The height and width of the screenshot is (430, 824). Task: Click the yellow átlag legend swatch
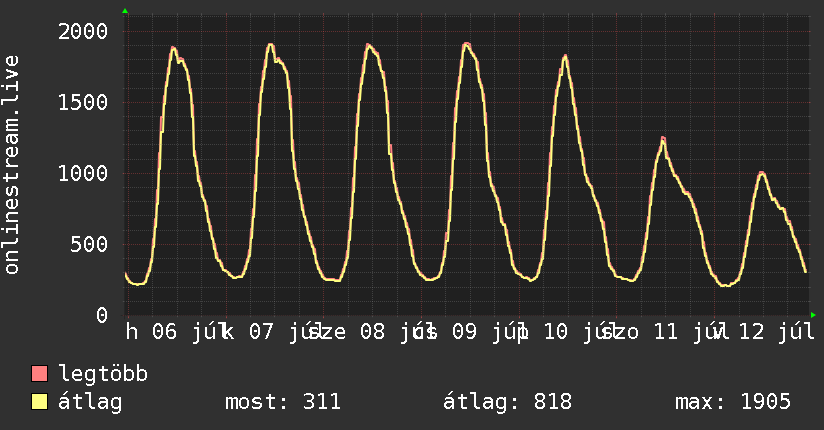(39, 402)
